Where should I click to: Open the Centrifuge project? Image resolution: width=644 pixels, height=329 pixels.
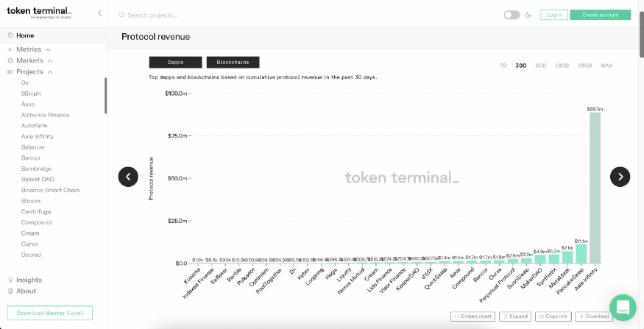click(36, 211)
